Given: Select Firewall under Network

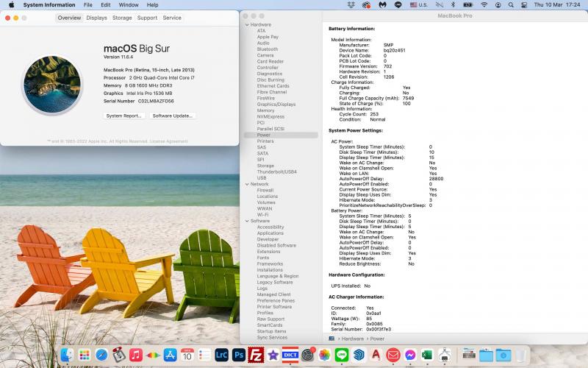Looking at the screenshot, I should pos(265,191).
